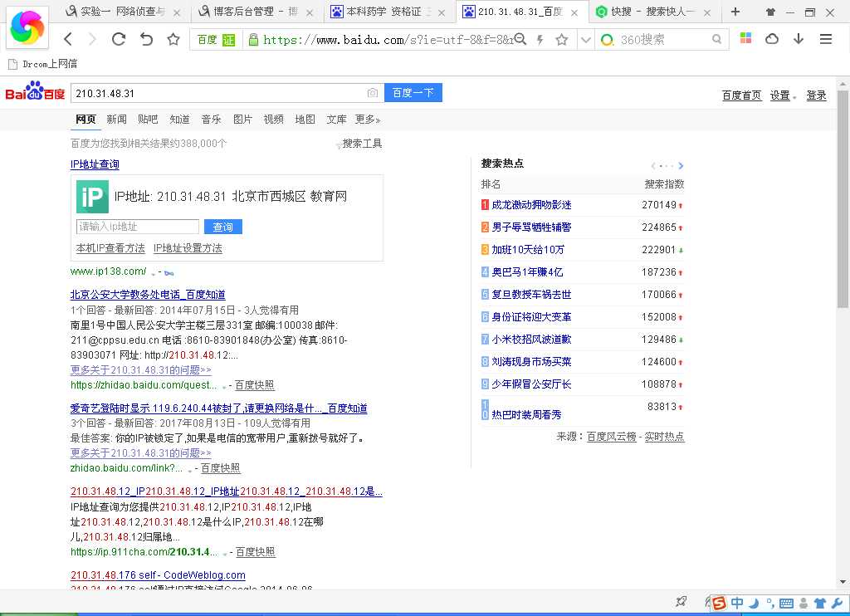Viewport: 850px width, 616px height.
Task: Click the skin shirt icon in title bar
Action: coord(770,12)
